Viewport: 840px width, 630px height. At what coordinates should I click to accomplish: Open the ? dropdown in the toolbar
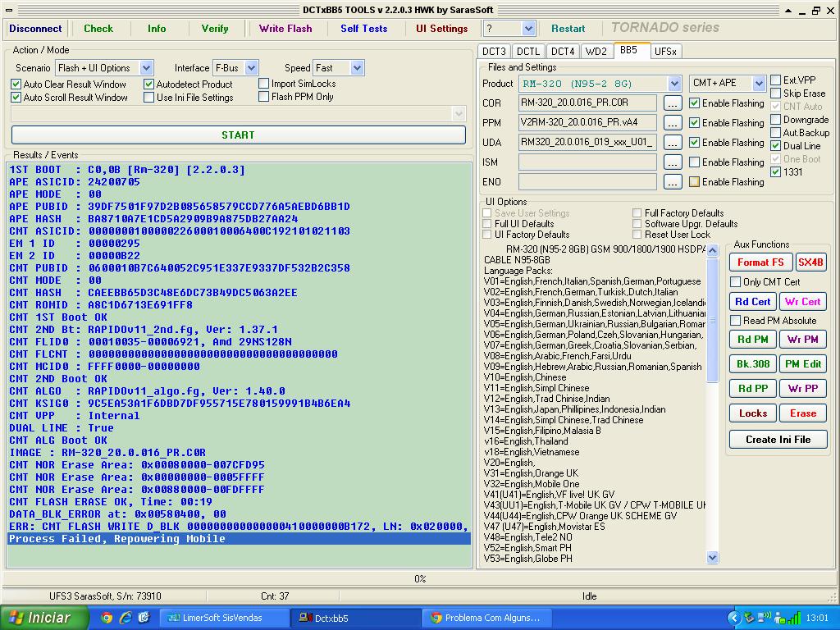529,29
